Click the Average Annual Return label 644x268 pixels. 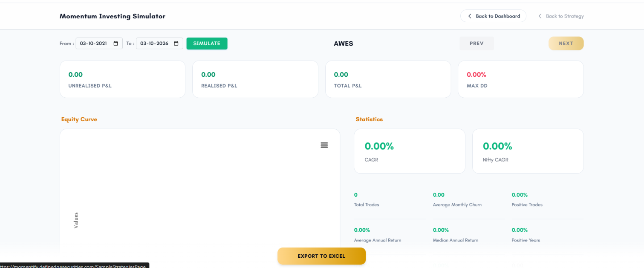pyautogui.click(x=378, y=240)
